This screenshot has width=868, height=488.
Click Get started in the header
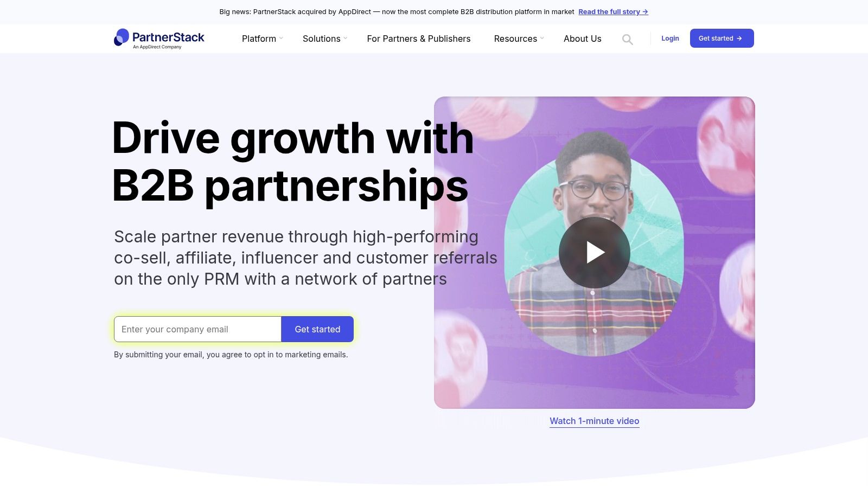(722, 38)
